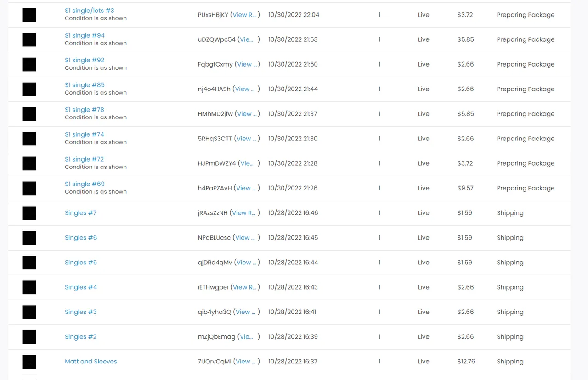The image size is (588, 380).
Task: Open the $1 single #78 listing
Action: pos(85,110)
